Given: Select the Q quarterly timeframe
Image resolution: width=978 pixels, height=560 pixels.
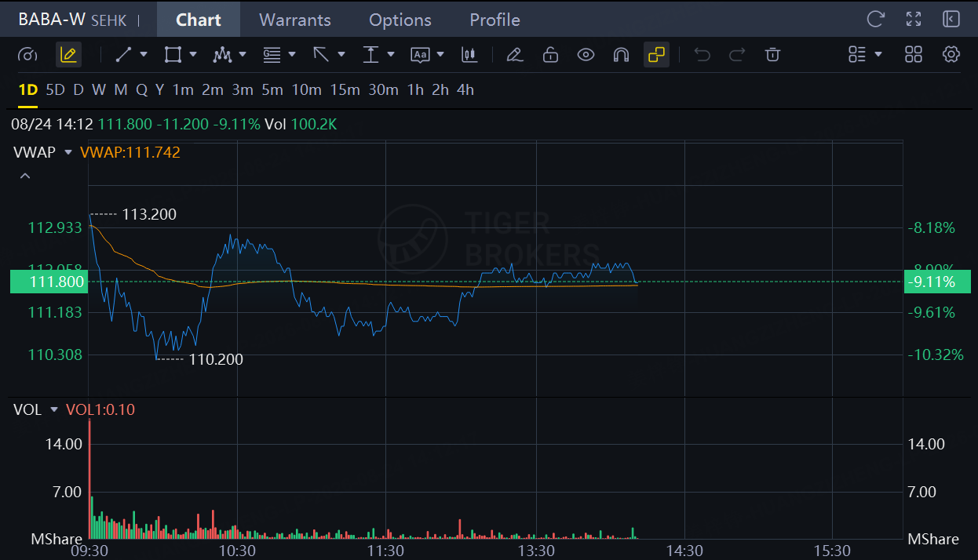Looking at the screenshot, I should click(x=141, y=90).
